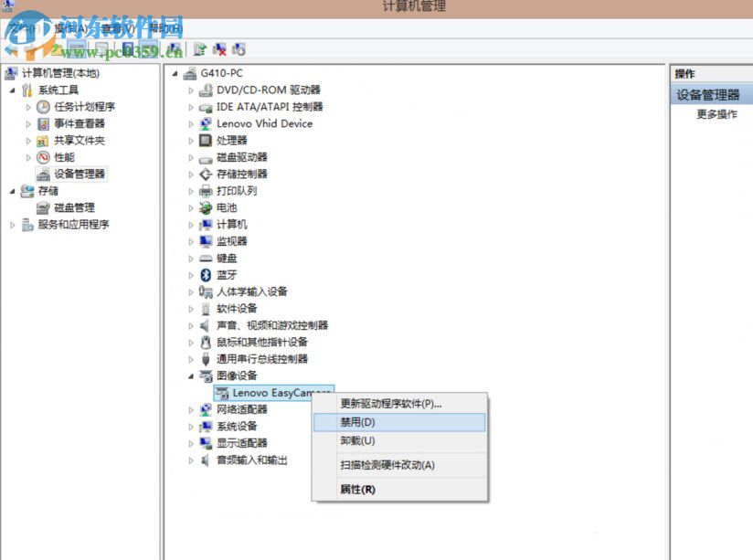The width and height of the screenshot is (753, 560).
Task: Click the uninstall device toolbar icon
Action: coord(218,48)
